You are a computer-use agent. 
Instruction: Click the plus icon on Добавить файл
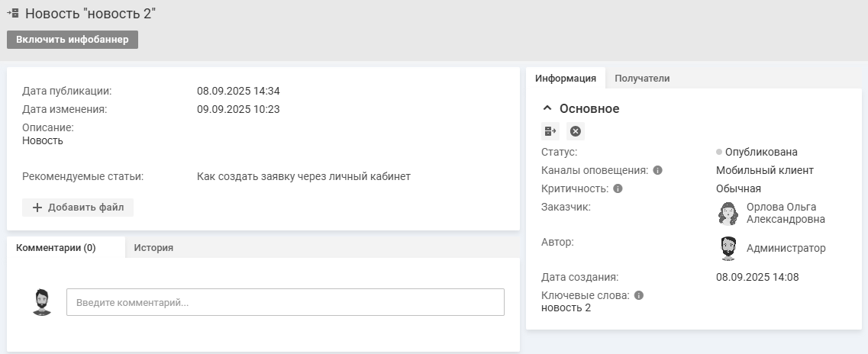pyautogui.click(x=37, y=208)
